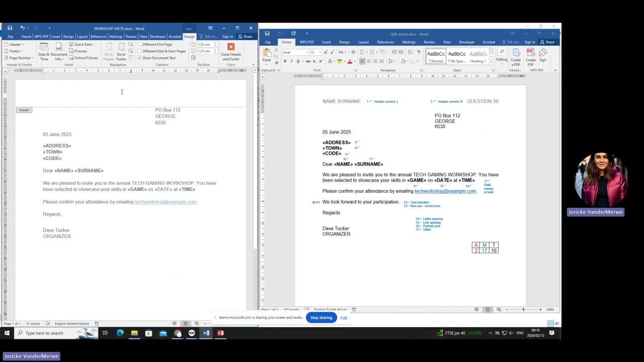Toggle bullet list in Q2B memo ribbon
644x362 pixels.
363,52
